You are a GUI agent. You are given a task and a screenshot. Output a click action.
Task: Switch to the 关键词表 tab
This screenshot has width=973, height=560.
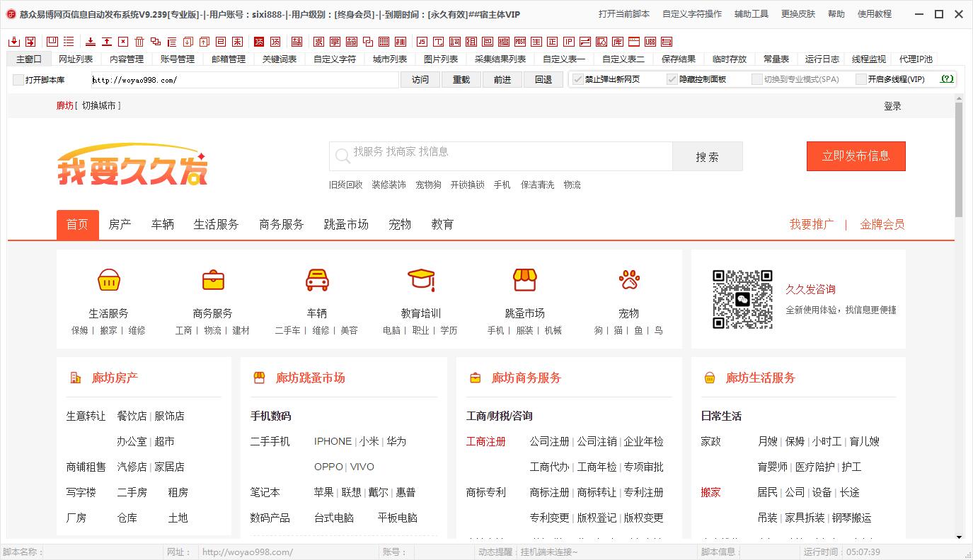pyautogui.click(x=280, y=59)
